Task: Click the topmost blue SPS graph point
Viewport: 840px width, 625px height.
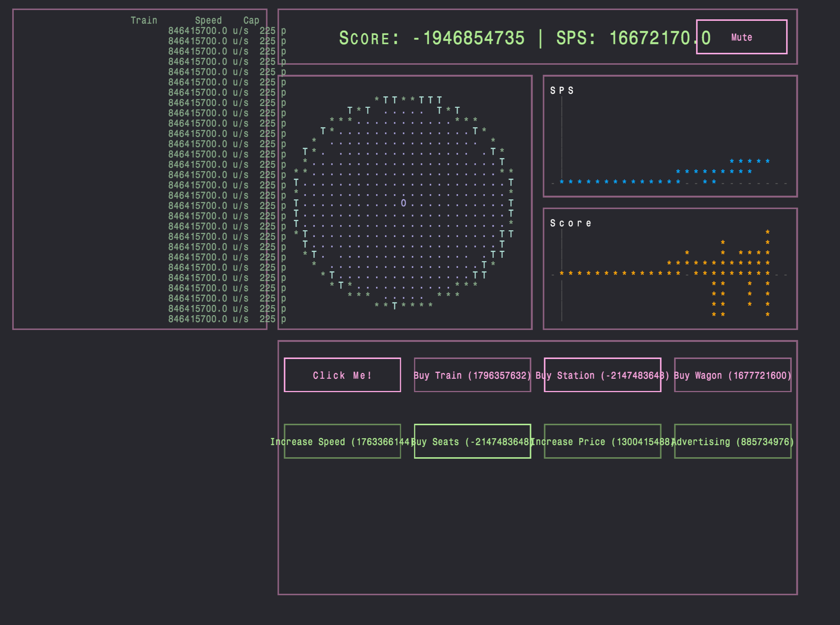Action: pos(749,161)
